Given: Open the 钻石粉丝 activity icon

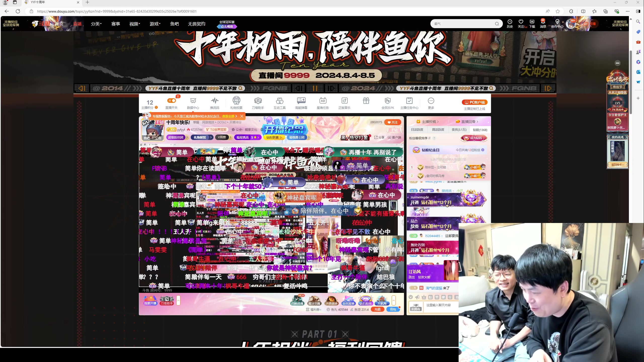Looking at the screenshot, I should [366, 300].
